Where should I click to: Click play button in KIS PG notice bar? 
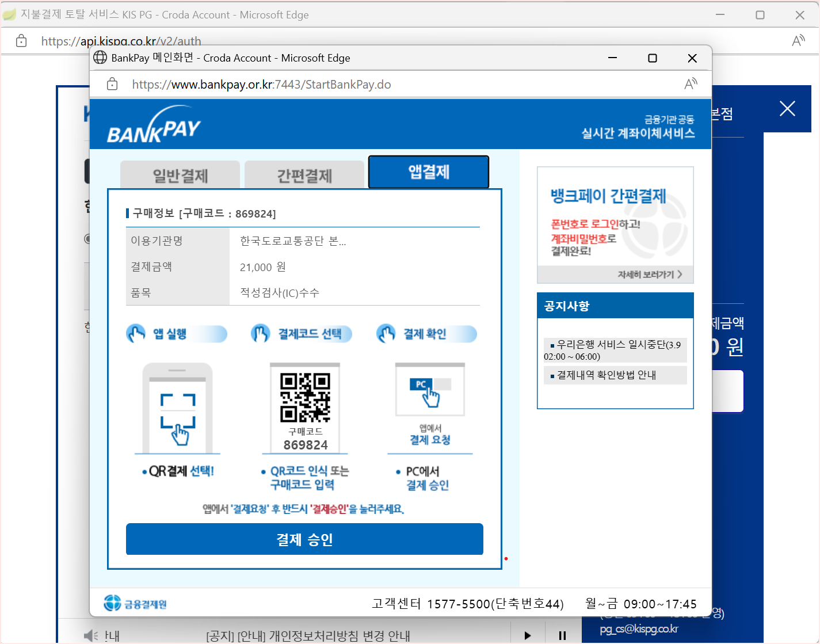[528, 635]
